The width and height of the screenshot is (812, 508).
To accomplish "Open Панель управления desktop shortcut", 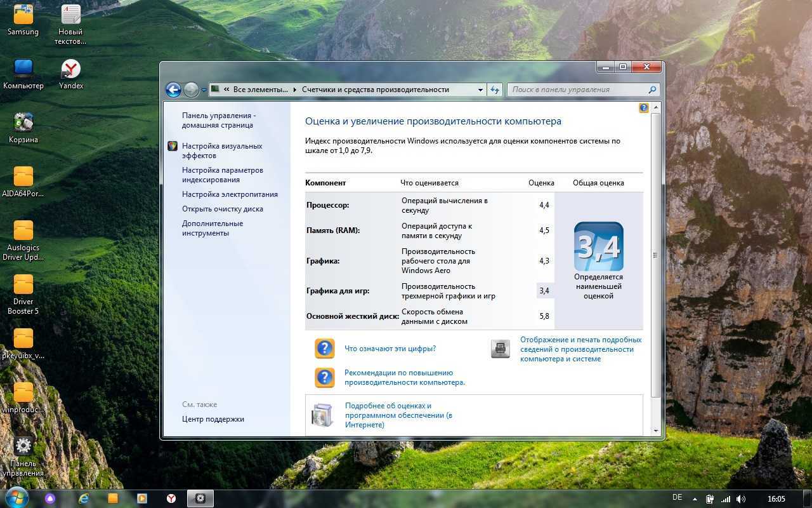I will (23, 456).
